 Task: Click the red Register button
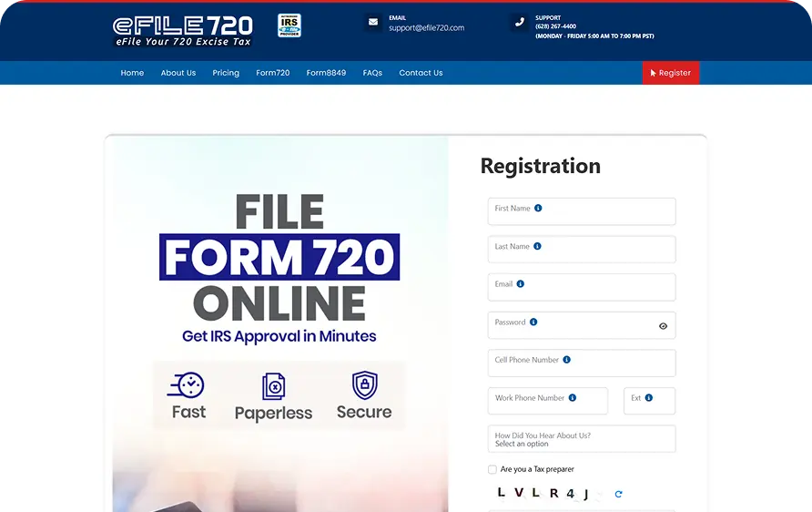tap(670, 73)
